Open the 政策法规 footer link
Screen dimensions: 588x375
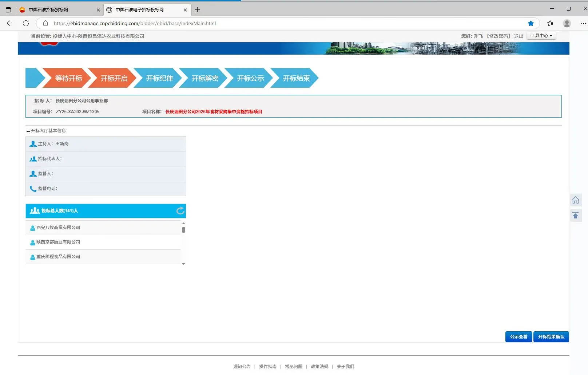[x=319, y=367]
